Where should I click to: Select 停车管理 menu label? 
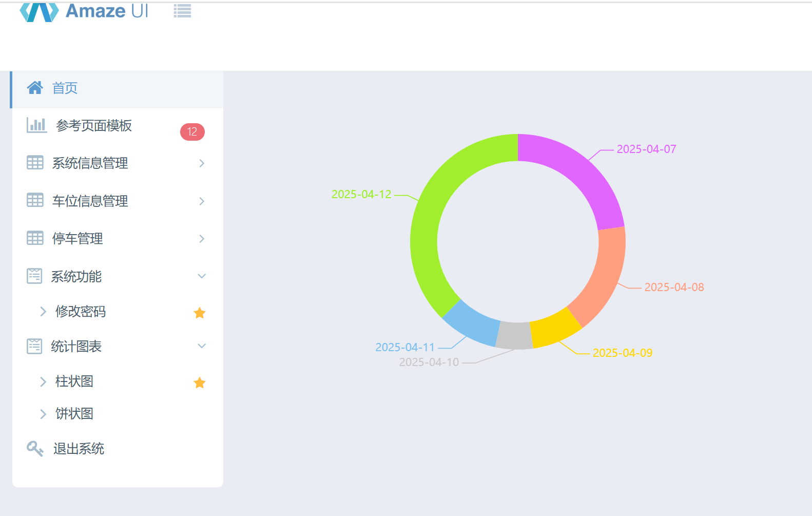(x=78, y=238)
